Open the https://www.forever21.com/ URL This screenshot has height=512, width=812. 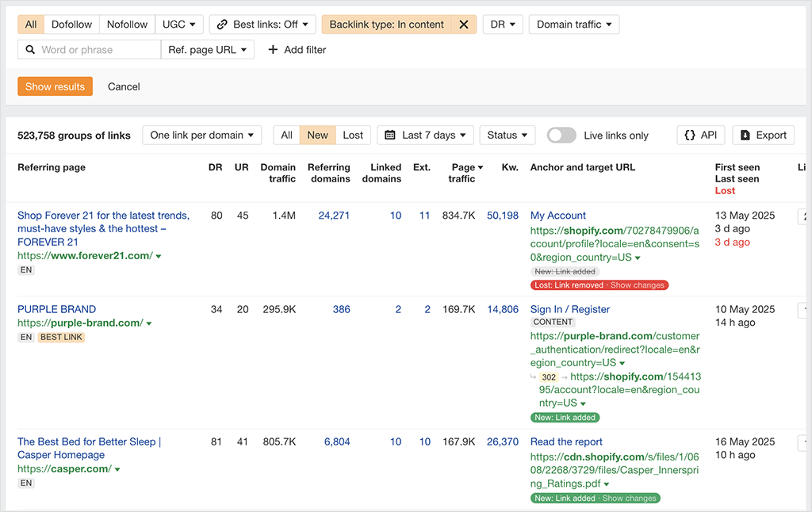85,256
